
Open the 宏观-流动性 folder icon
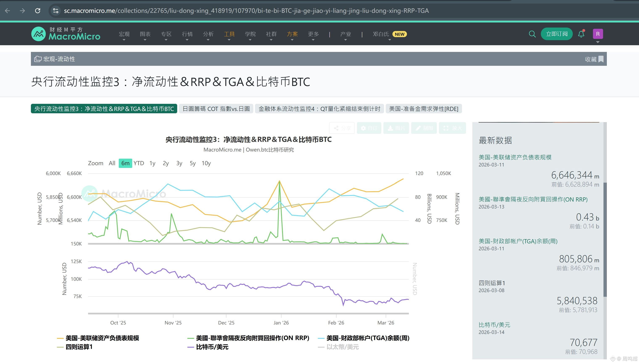click(38, 59)
